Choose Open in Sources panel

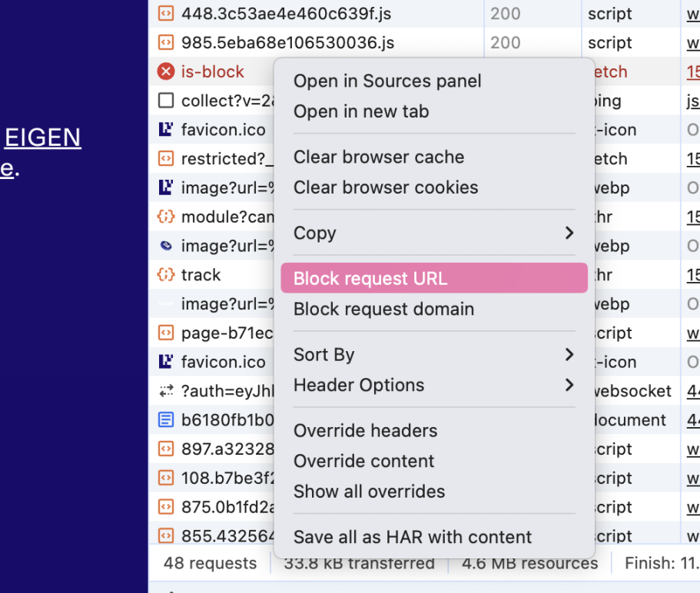pyautogui.click(x=387, y=81)
